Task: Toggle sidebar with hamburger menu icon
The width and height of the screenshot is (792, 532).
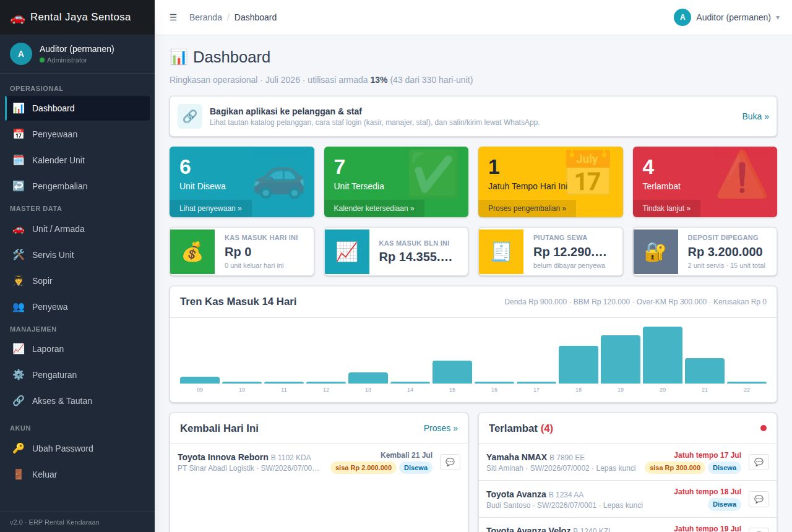Action: [173, 17]
